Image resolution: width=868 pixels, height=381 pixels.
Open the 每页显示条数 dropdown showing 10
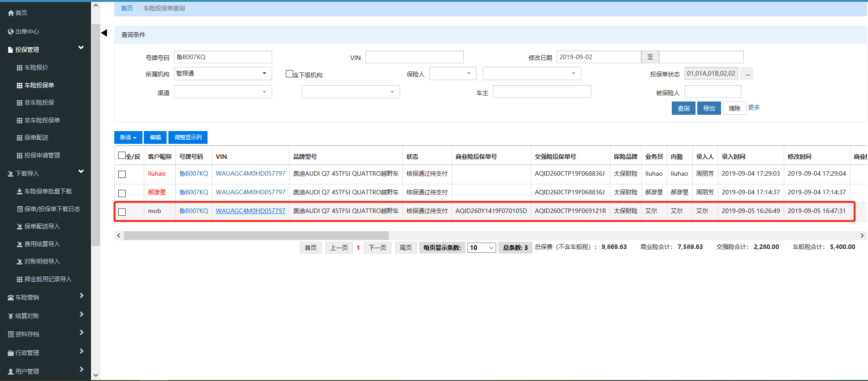click(x=482, y=248)
